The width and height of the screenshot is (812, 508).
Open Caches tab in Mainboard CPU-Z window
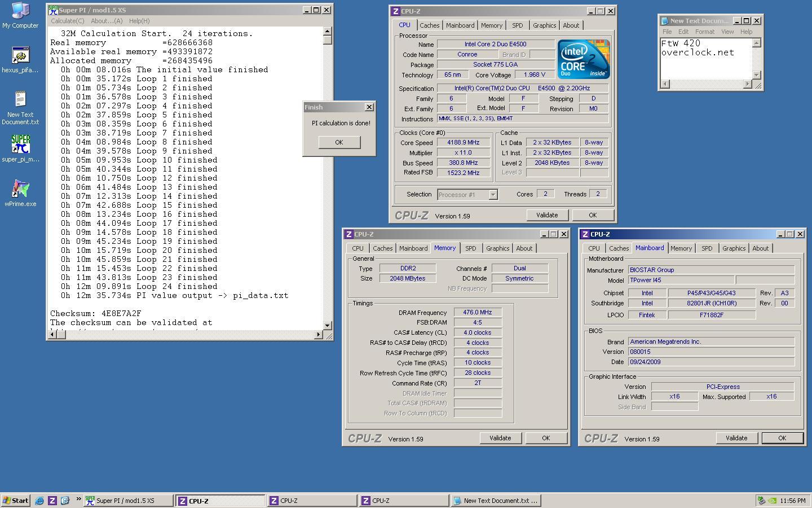pyautogui.click(x=619, y=248)
